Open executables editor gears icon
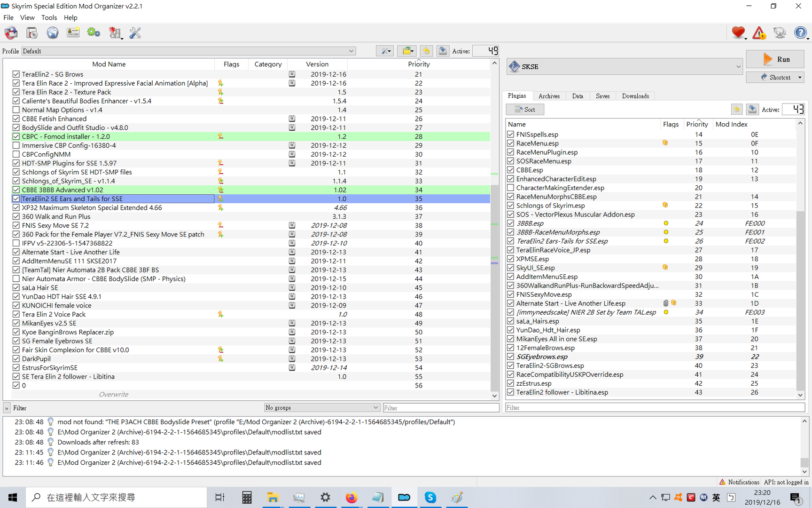 coord(94,32)
